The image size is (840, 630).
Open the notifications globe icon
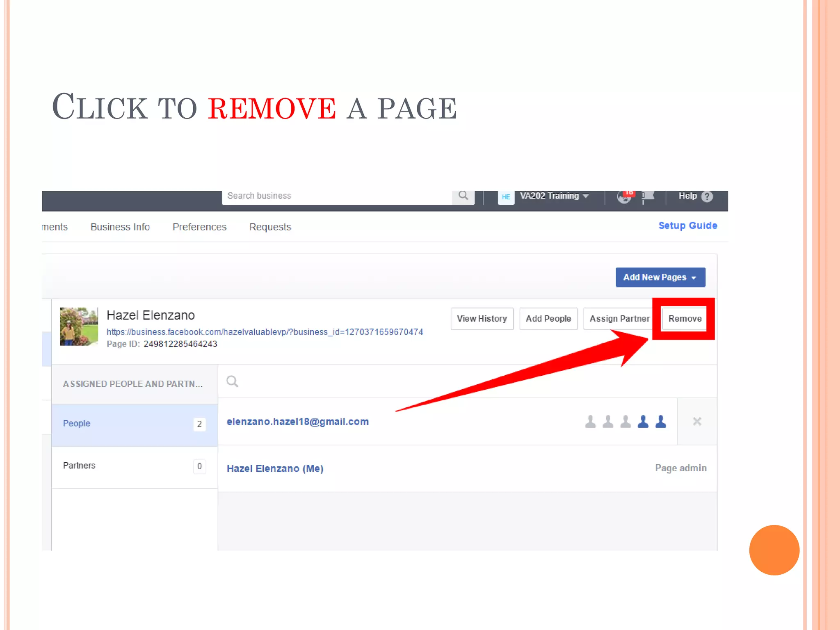[624, 197]
